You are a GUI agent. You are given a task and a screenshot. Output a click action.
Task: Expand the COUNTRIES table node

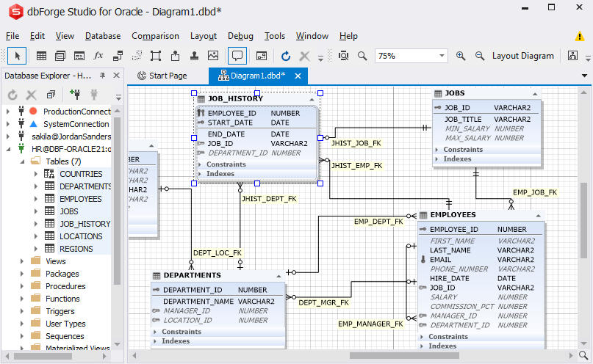(x=36, y=174)
